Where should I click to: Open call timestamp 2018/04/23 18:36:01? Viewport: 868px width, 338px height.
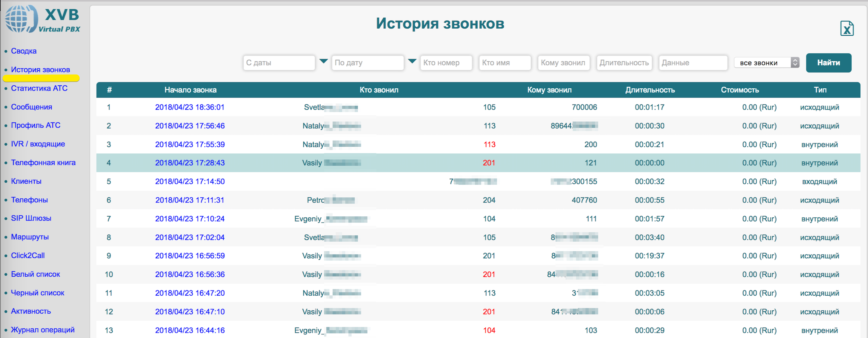(x=190, y=107)
